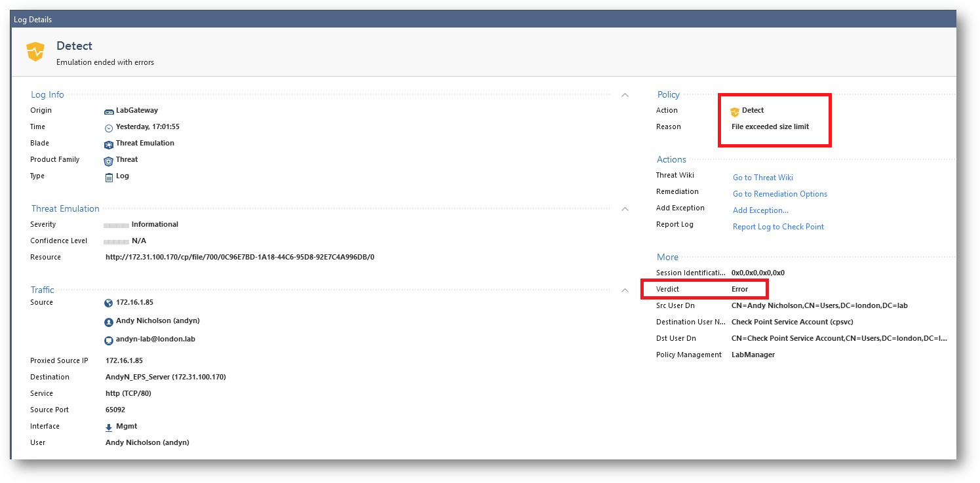The height and width of the screenshot is (483, 980).
Task: Select Check Point Service Account (cpsvc) value
Action: [793, 322]
